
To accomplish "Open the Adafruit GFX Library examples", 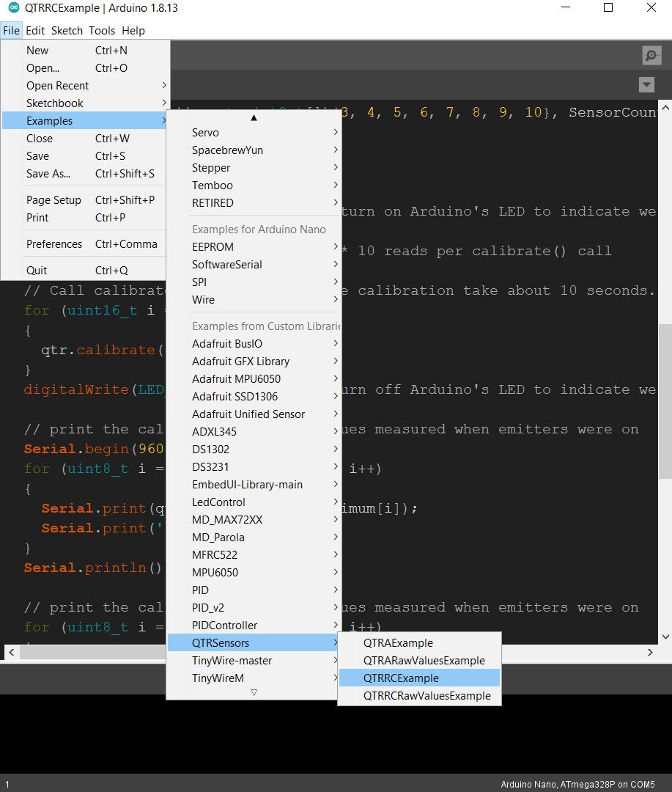I will (254, 362).
